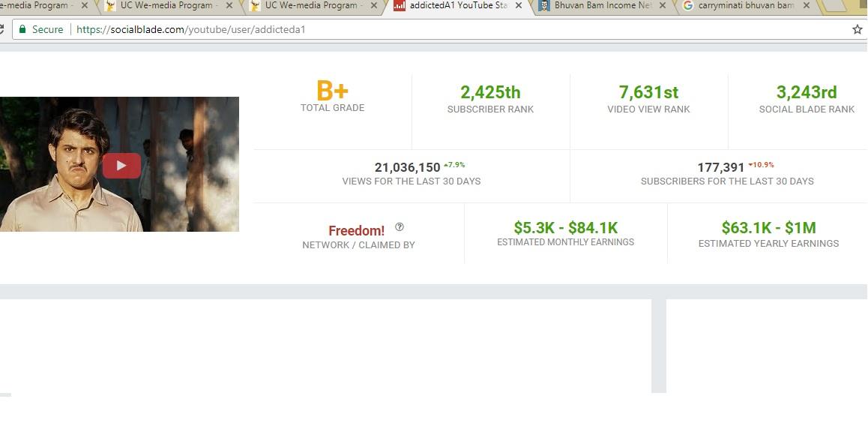Click the $63.1K - $1M yearly earnings figure
The width and height of the screenshot is (868, 423).
tap(768, 227)
